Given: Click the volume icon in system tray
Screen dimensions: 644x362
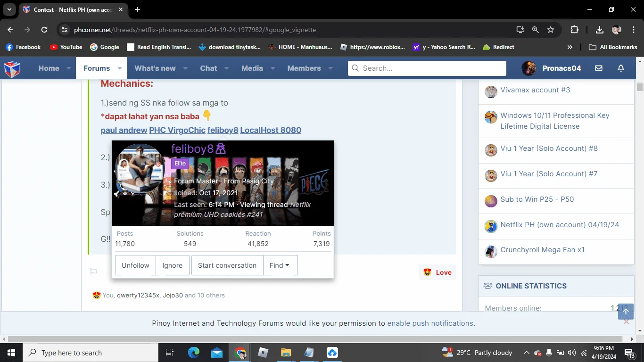Looking at the screenshot, I should 572,353.
